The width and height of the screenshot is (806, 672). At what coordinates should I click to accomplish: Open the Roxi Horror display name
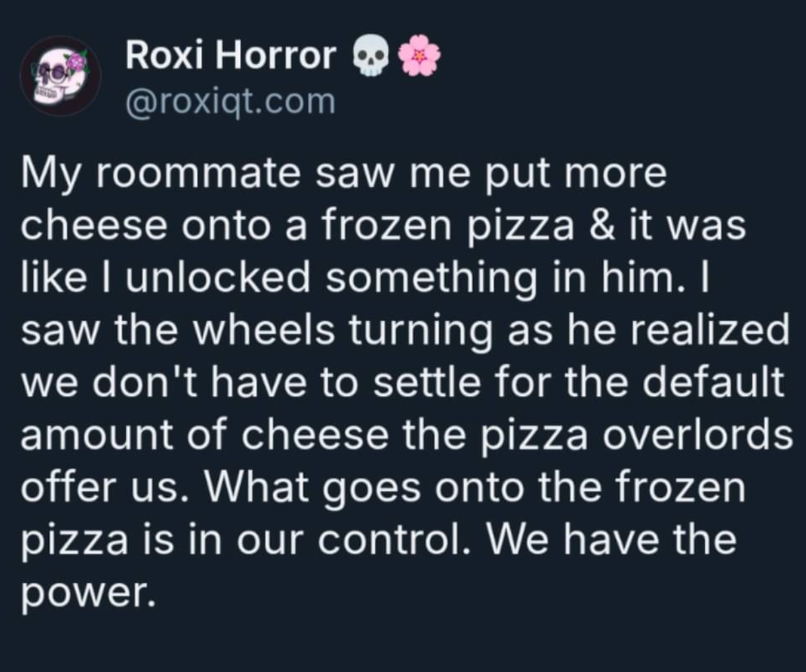tap(231, 56)
